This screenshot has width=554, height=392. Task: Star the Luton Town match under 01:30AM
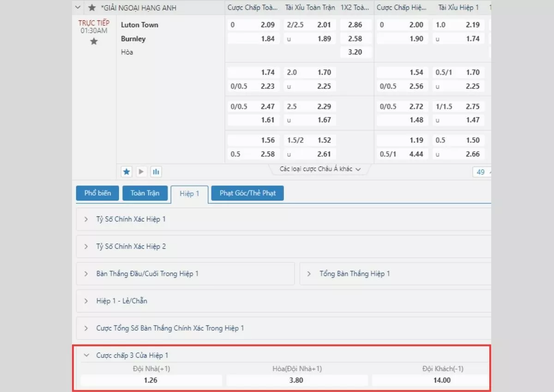[x=94, y=42]
